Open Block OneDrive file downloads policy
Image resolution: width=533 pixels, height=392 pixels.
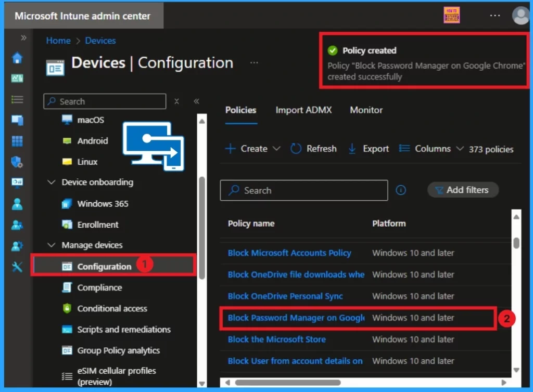[x=296, y=275]
